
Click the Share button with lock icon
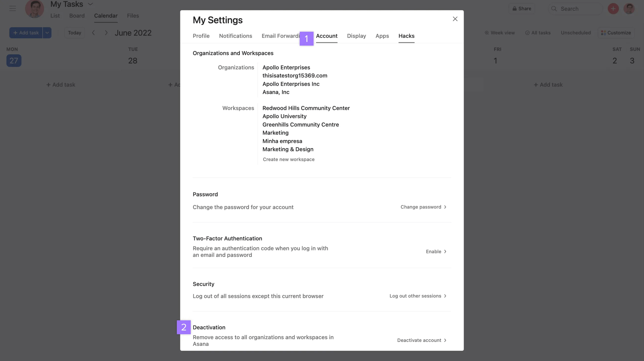click(x=521, y=9)
